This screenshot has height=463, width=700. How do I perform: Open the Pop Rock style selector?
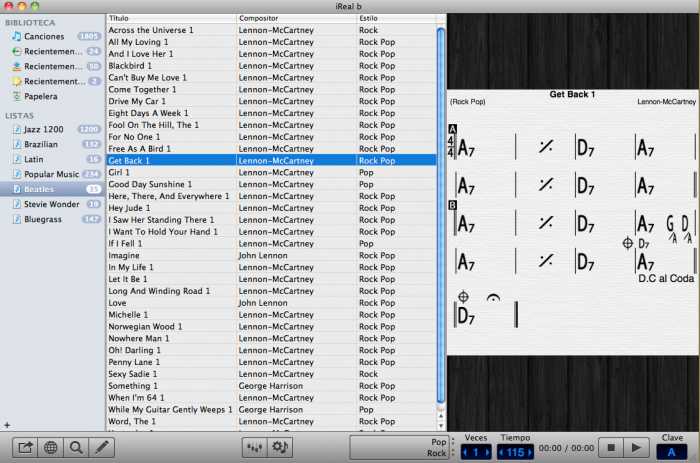(399, 447)
